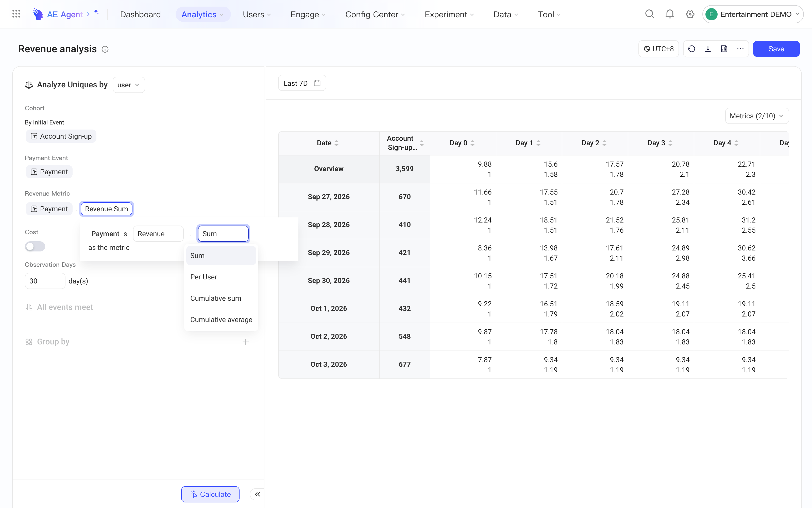Click the Account Sign-up initial event chip
Viewport: 812px width, 508px height.
61,136
